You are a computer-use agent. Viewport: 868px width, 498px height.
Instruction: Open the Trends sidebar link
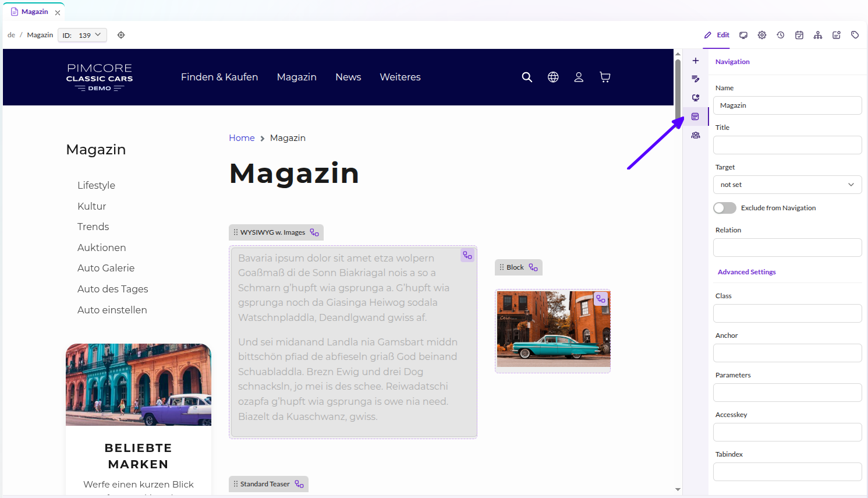93,227
